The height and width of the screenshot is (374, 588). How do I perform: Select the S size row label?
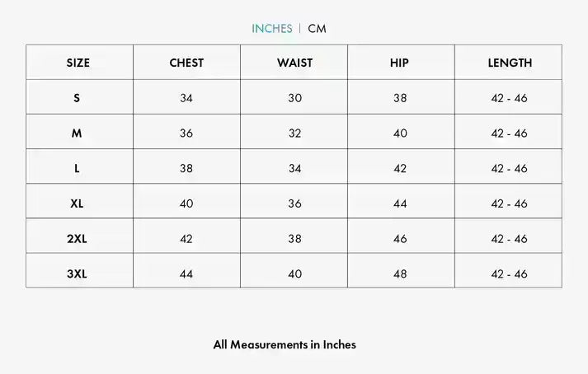77,98
